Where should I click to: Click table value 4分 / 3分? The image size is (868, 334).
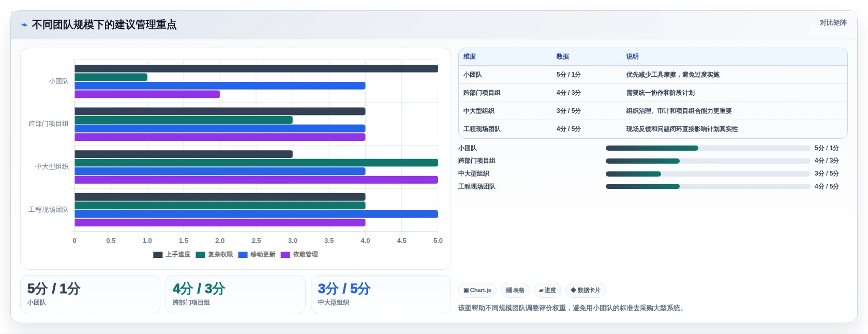click(568, 93)
